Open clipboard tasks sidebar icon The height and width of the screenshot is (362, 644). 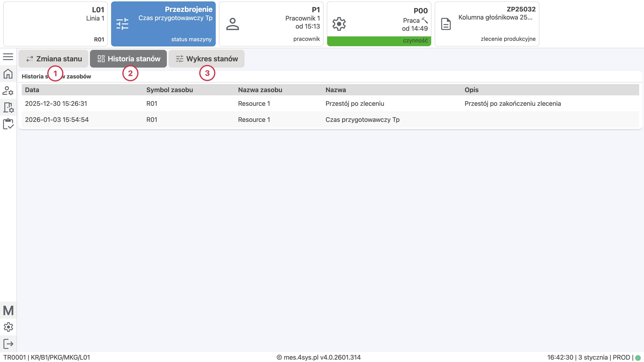tap(8, 124)
